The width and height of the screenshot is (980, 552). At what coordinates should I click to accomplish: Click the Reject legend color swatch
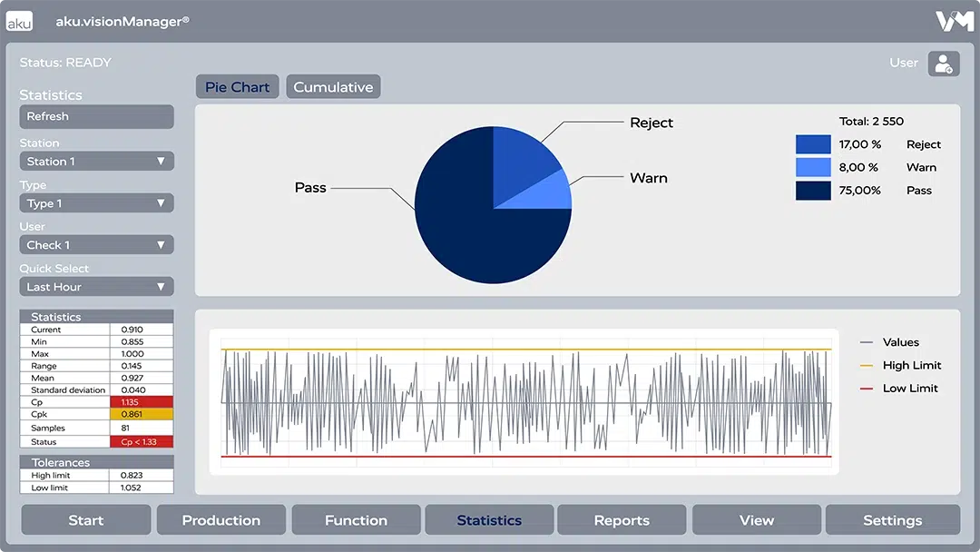coord(813,144)
